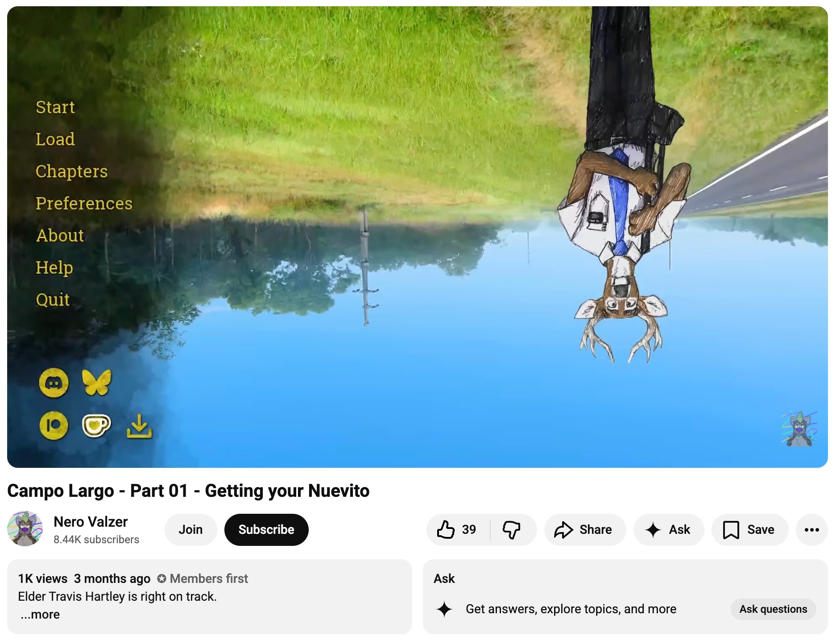This screenshot has width=836, height=644.
Task: Expand the description with ...more
Action: (x=40, y=615)
